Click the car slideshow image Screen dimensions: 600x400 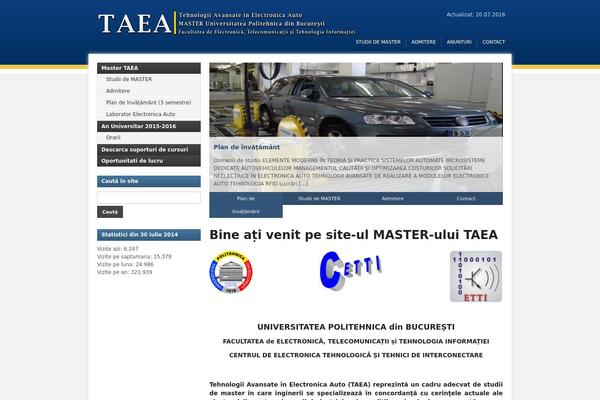coord(356,100)
